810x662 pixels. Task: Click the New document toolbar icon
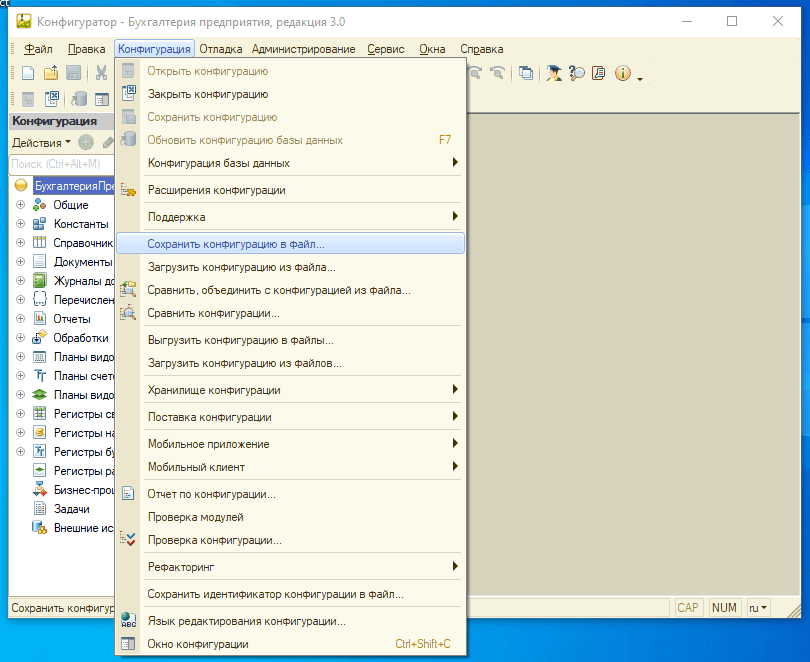coord(28,73)
